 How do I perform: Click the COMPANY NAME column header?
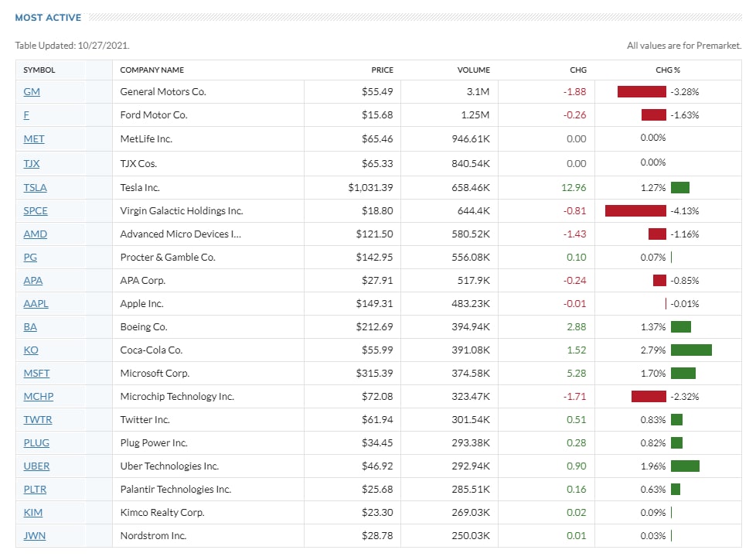[152, 70]
